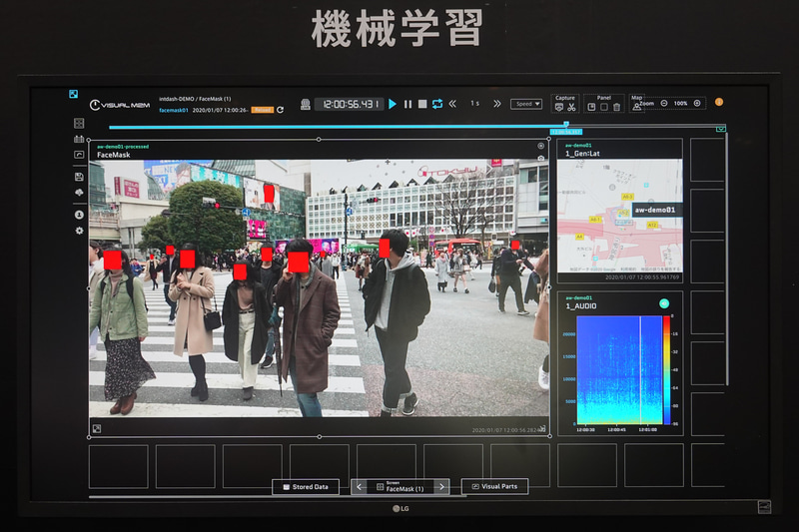
Task: Open the orange info notification icon
Action: [719, 103]
